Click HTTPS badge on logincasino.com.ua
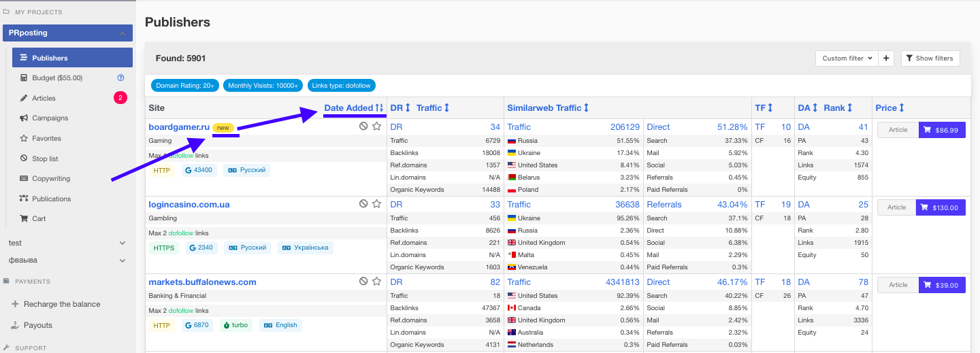This screenshot has width=980, height=353. [x=163, y=248]
